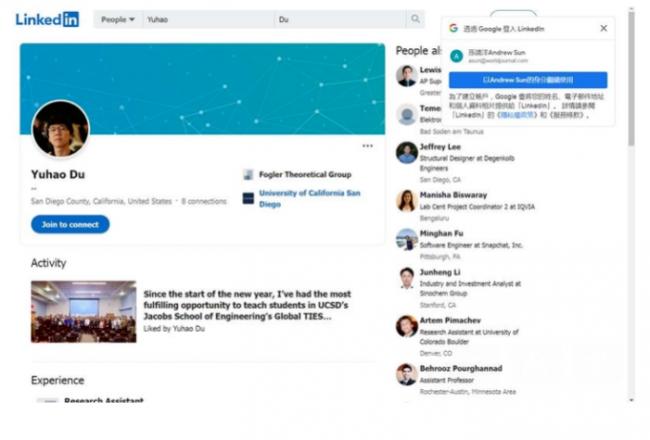Click the first name field containing Yuhao
The width and height of the screenshot is (650, 440).
(x=209, y=19)
